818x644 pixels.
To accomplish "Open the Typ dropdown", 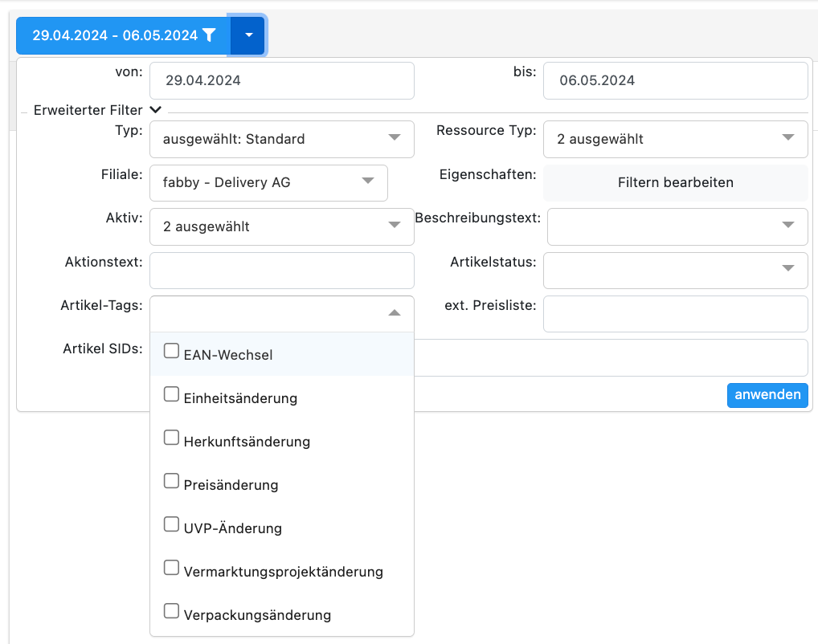I will pyautogui.click(x=281, y=139).
